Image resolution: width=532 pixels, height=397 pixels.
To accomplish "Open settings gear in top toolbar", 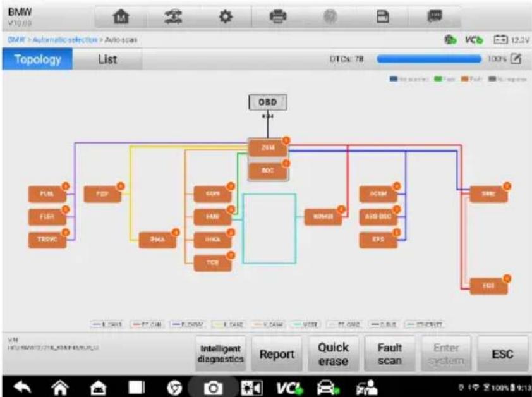I will [226, 16].
